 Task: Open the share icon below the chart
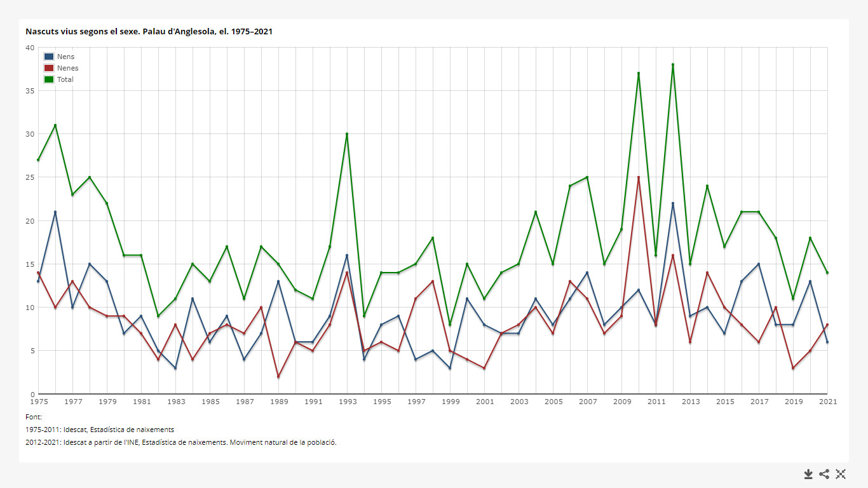click(x=824, y=474)
